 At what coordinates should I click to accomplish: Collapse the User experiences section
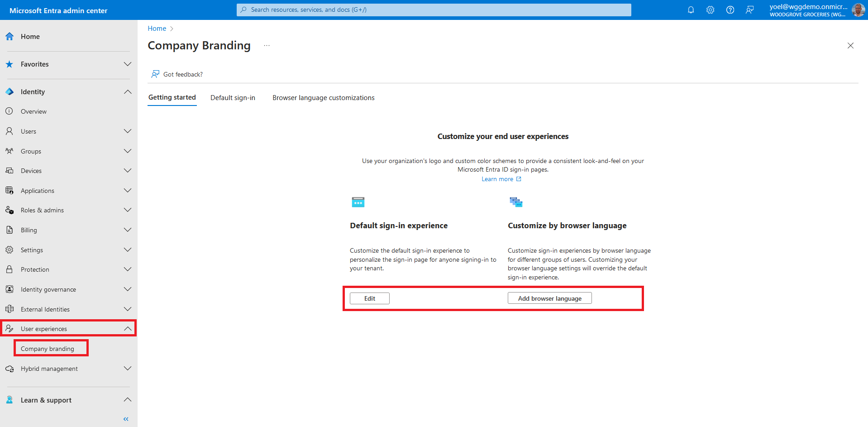coord(128,329)
